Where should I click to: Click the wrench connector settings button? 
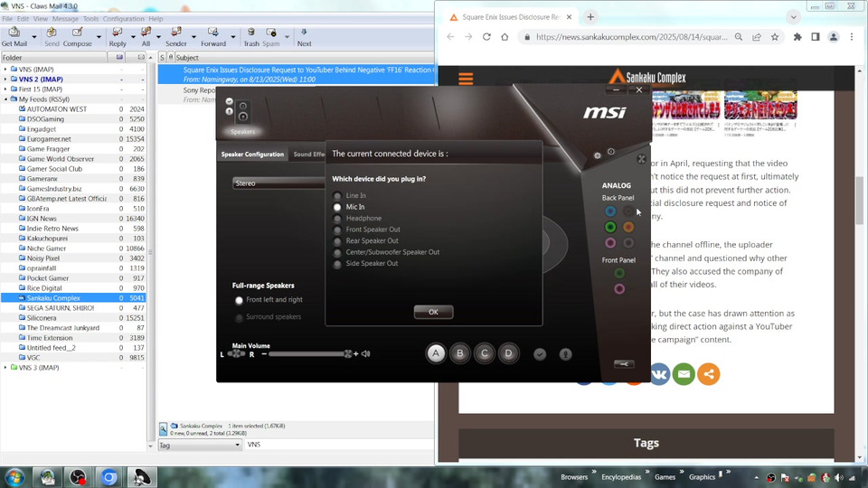click(x=624, y=363)
